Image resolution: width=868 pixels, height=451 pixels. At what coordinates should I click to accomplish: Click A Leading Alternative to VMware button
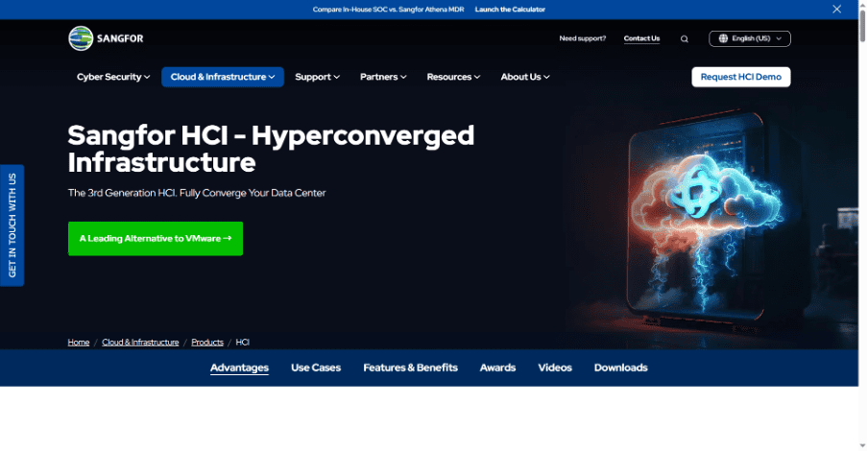click(x=156, y=238)
